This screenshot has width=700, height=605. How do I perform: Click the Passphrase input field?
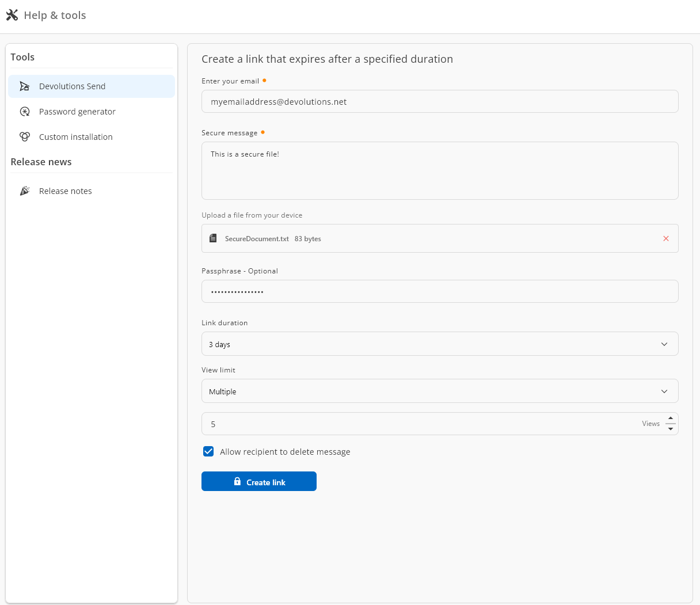439,292
